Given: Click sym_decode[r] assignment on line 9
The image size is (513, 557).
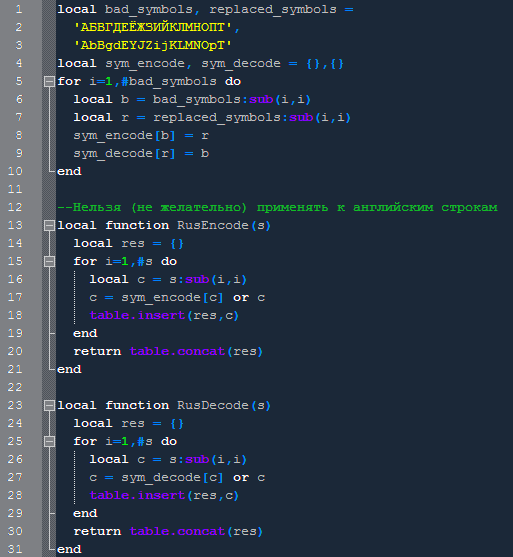Looking at the screenshot, I should tap(141, 154).
